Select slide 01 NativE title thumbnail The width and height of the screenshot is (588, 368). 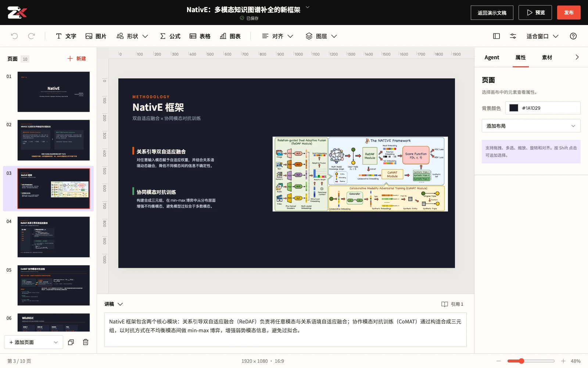coord(54,92)
